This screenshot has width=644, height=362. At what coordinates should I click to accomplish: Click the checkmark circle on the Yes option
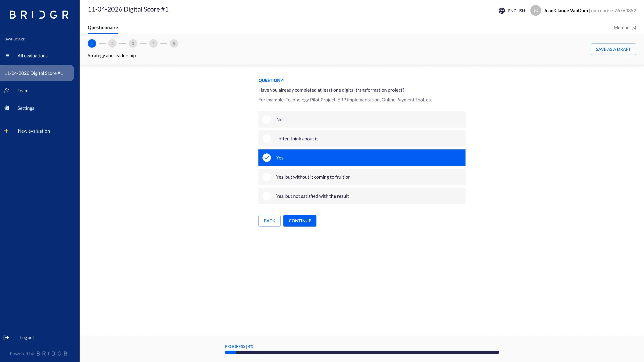pyautogui.click(x=266, y=158)
